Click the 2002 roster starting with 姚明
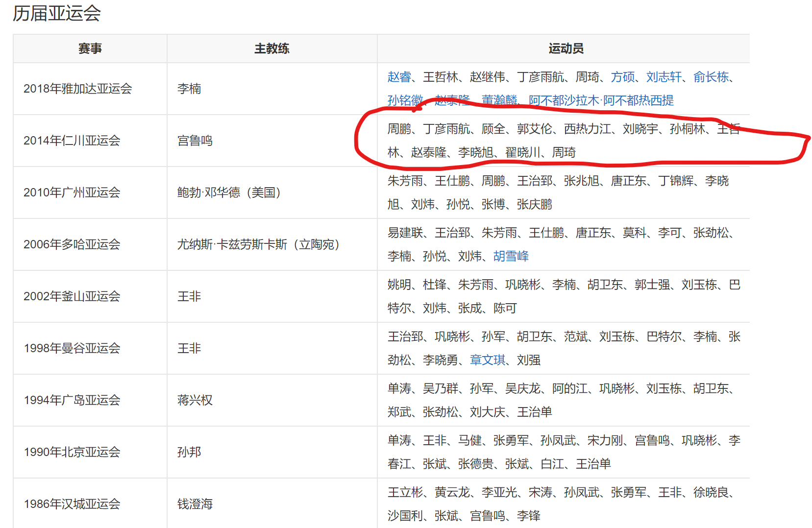Screen dimensions: 812x528 [x=564, y=296]
